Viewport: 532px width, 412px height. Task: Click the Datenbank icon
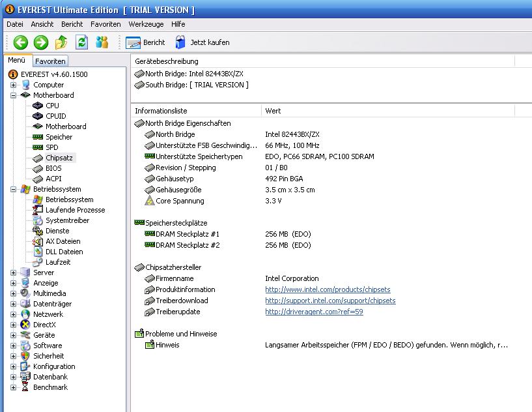(x=25, y=377)
